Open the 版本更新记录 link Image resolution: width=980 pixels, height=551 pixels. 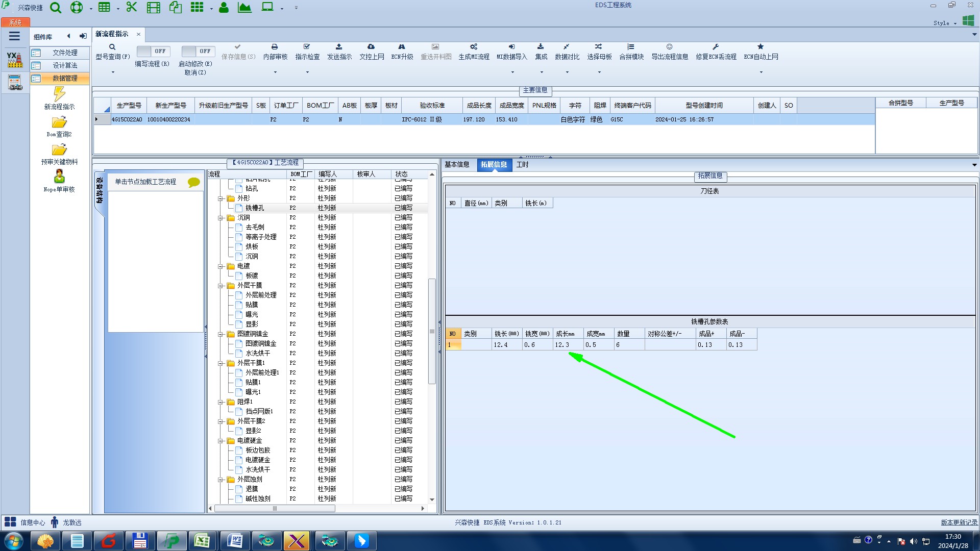click(x=959, y=522)
